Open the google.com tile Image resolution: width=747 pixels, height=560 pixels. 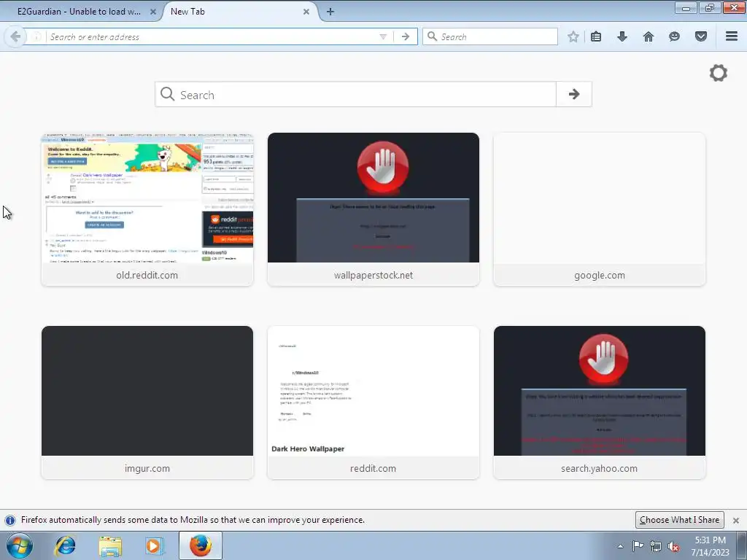pyautogui.click(x=600, y=209)
